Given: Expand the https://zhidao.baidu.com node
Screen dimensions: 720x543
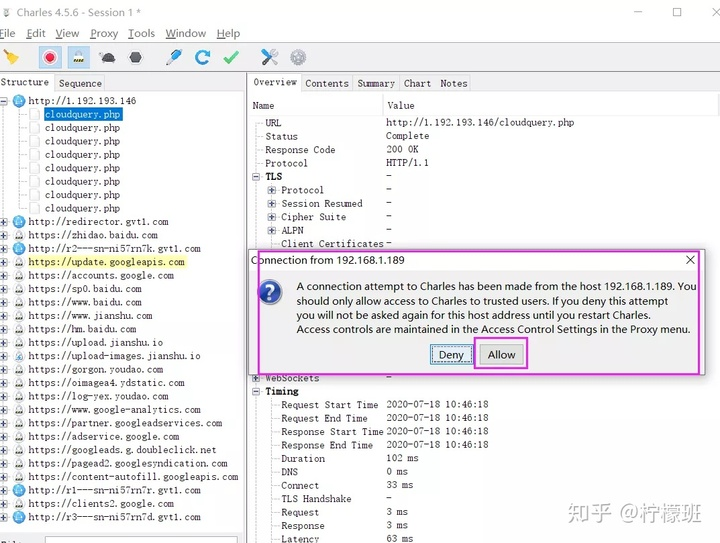Looking at the screenshot, I should [x=4, y=235].
